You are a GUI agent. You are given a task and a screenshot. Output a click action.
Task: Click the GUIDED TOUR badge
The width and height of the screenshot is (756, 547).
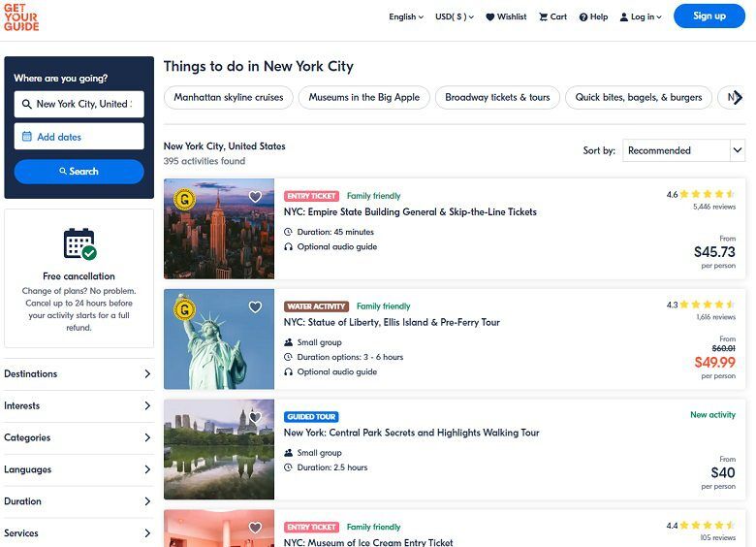pos(311,417)
